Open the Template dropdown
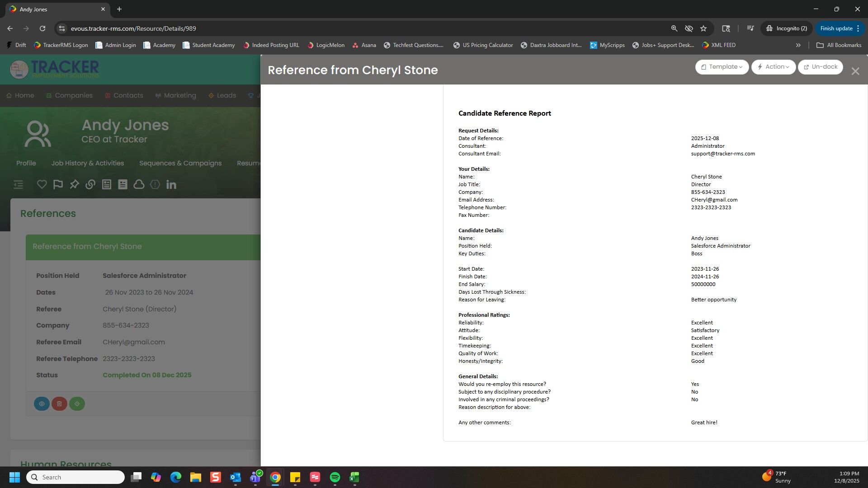The height and width of the screenshot is (488, 868). pos(722,67)
